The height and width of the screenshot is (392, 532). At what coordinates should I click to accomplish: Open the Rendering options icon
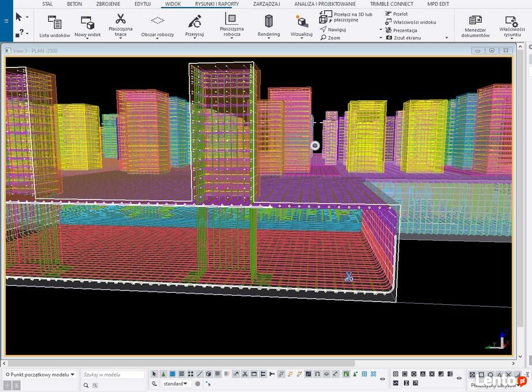coord(269,25)
